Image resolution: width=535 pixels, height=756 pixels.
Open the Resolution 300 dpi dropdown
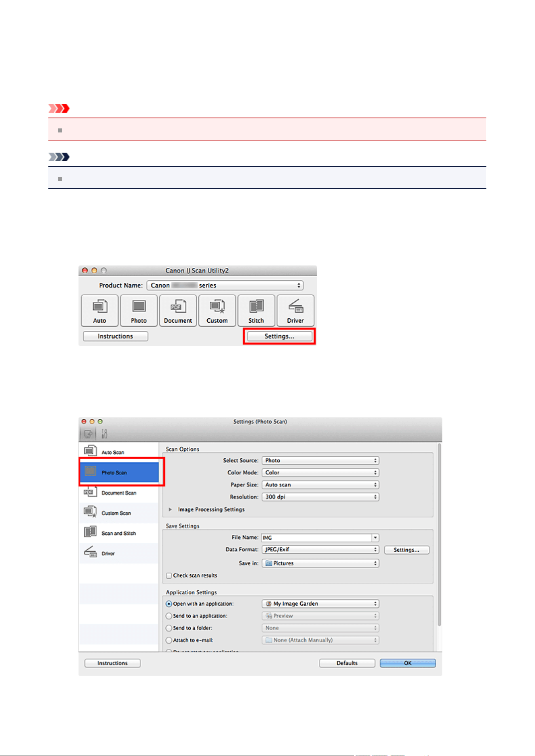(x=320, y=497)
